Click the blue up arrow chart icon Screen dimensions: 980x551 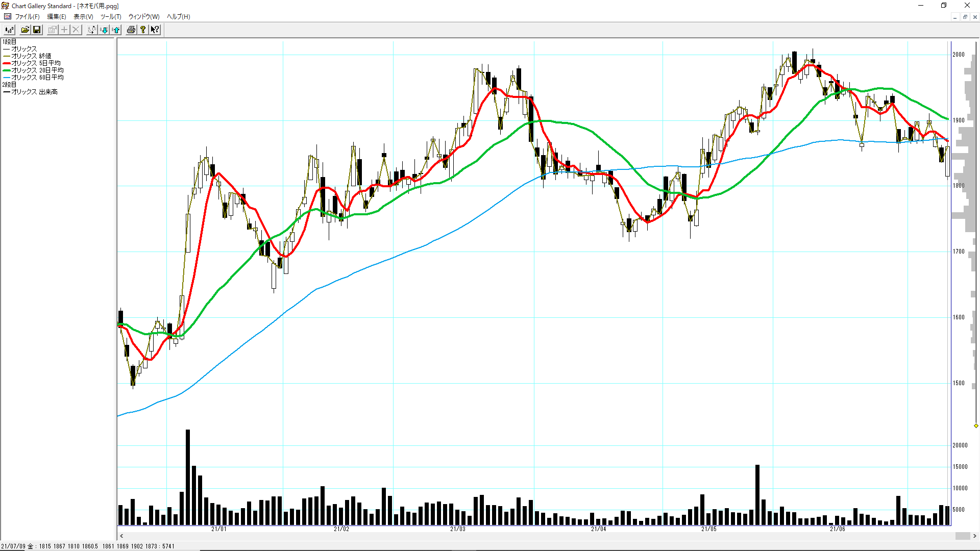click(116, 30)
